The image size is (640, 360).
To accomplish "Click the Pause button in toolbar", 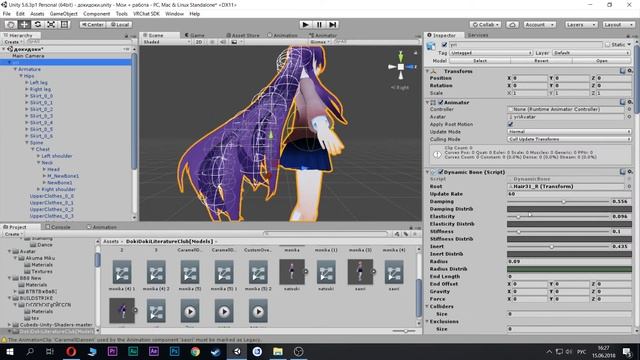I will tap(319, 24).
